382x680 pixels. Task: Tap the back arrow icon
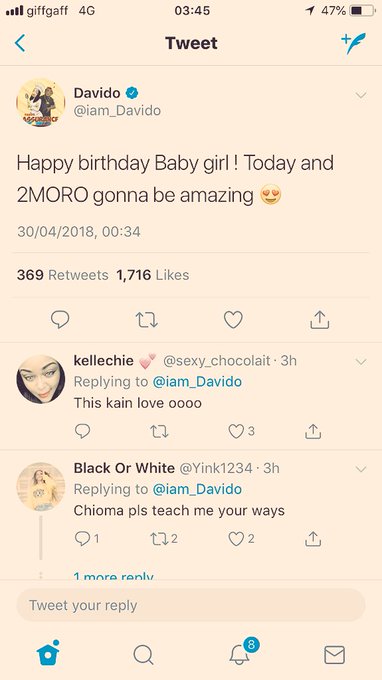click(20, 43)
